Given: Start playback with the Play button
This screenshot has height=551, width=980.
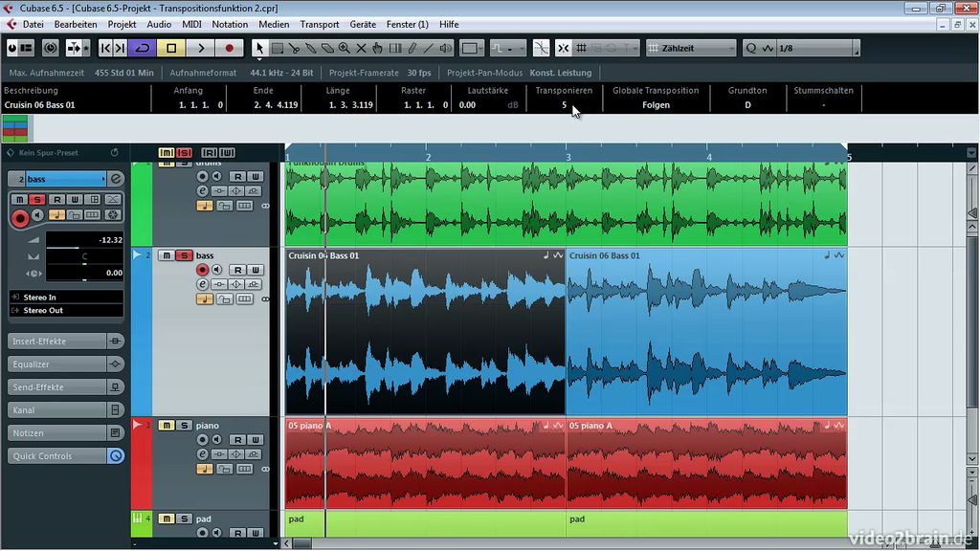Looking at the screenshot, I should (x=201, y=48).
